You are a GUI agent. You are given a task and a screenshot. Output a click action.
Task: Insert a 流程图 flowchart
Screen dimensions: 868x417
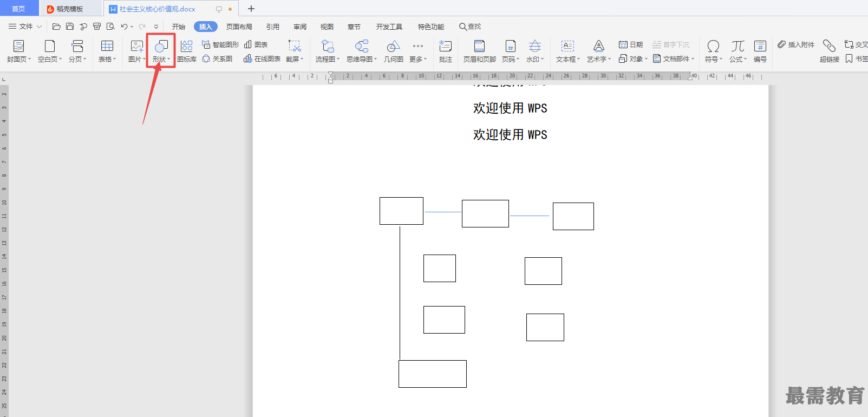click(x=328, y=51)
